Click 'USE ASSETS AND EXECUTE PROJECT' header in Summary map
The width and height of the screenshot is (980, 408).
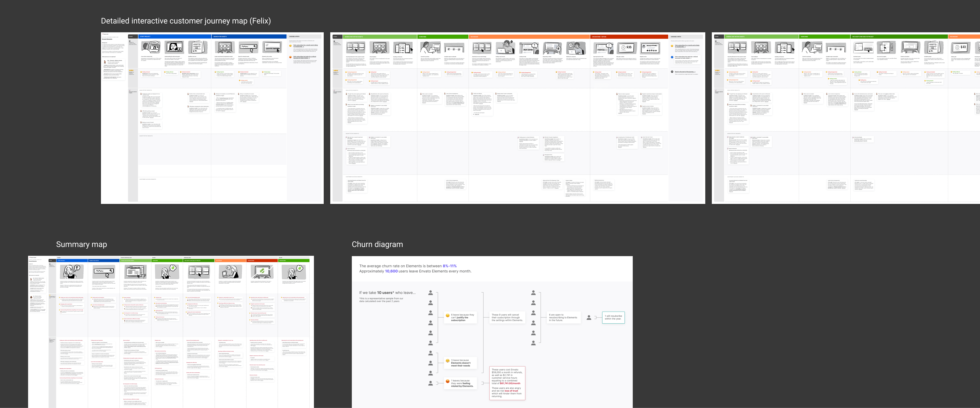click(x=199, y=261)
